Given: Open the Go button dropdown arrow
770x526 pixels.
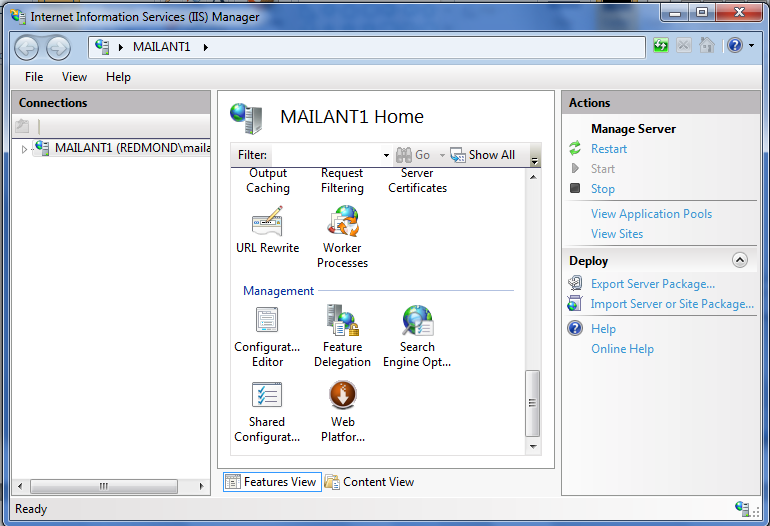Looking at the screenshot, I should (442, 155).
